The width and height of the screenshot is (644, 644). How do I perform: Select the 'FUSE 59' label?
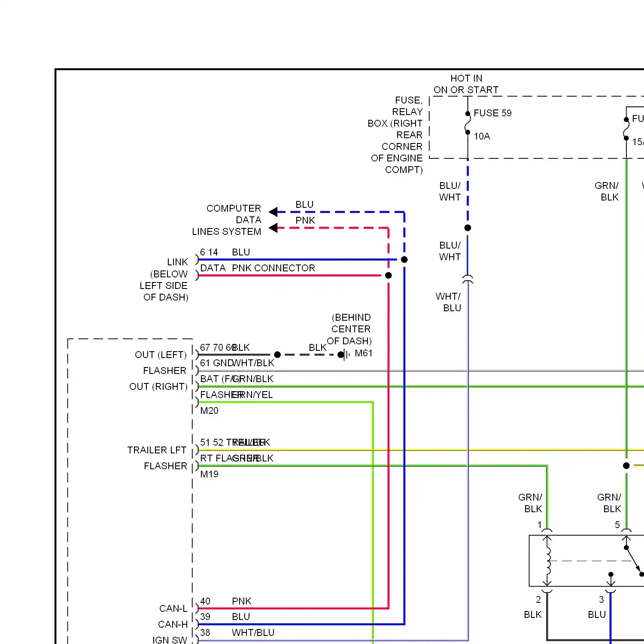coord(492,113)
